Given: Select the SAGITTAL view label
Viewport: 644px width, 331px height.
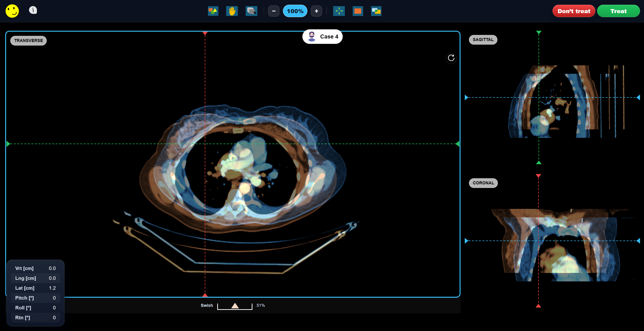Looking at the screenshot, I should 483,40.
